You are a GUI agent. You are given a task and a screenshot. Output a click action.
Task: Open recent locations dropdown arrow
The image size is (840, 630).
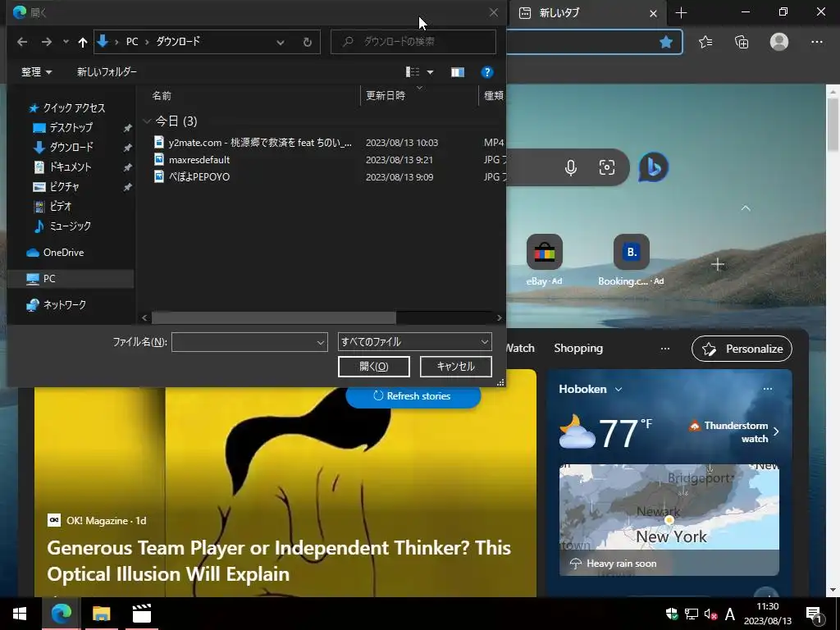[66, 42]
